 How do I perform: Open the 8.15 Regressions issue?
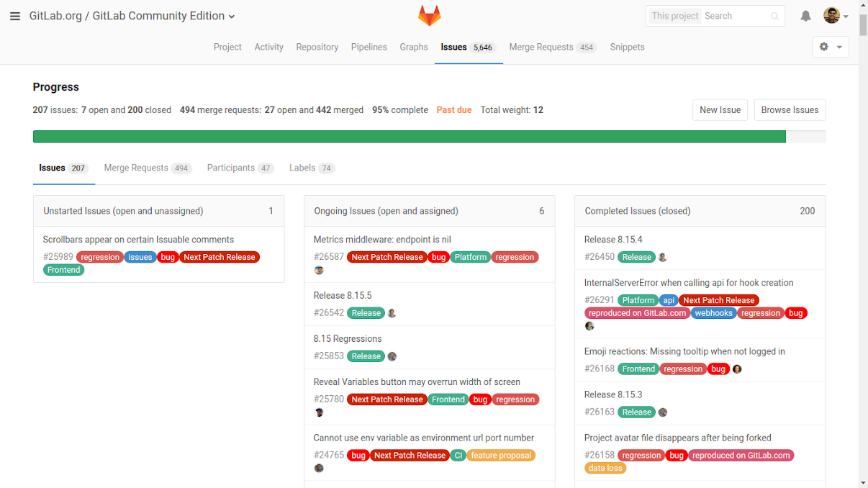[348, 339]
